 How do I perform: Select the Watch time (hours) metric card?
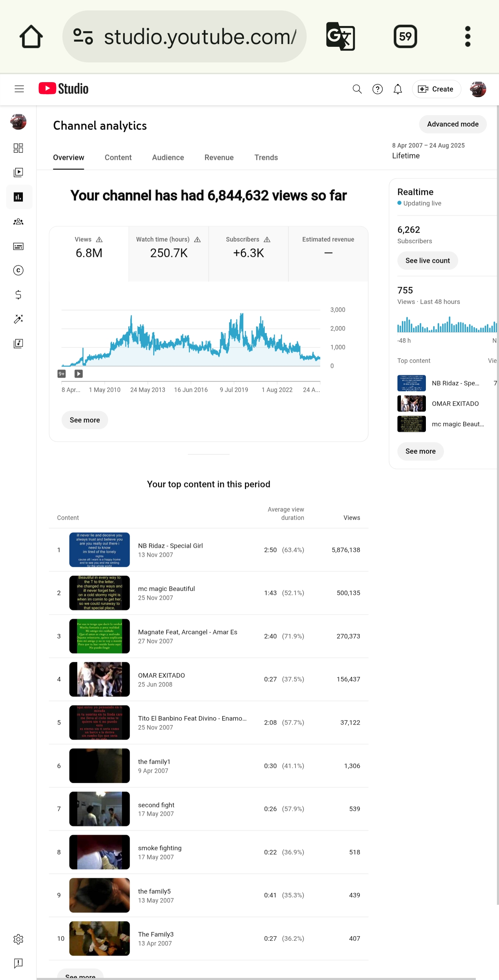pyautogui.click(x=168, y=254)
